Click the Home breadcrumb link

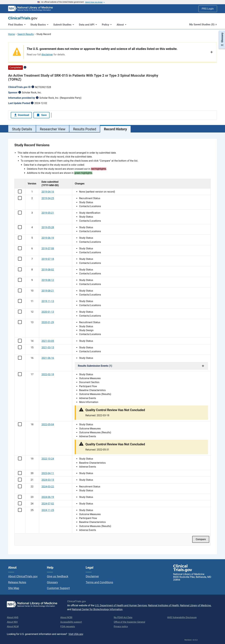click(x=12, y=34)
